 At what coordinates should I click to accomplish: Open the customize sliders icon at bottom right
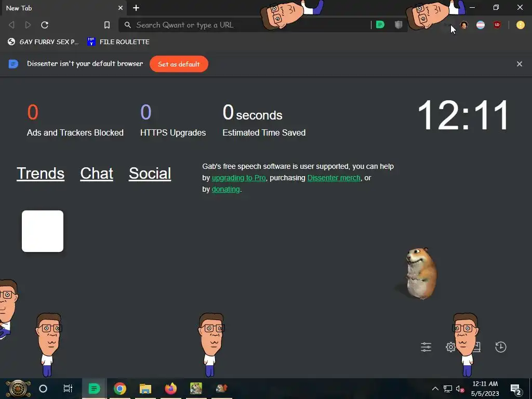click(x=426, y=347)
